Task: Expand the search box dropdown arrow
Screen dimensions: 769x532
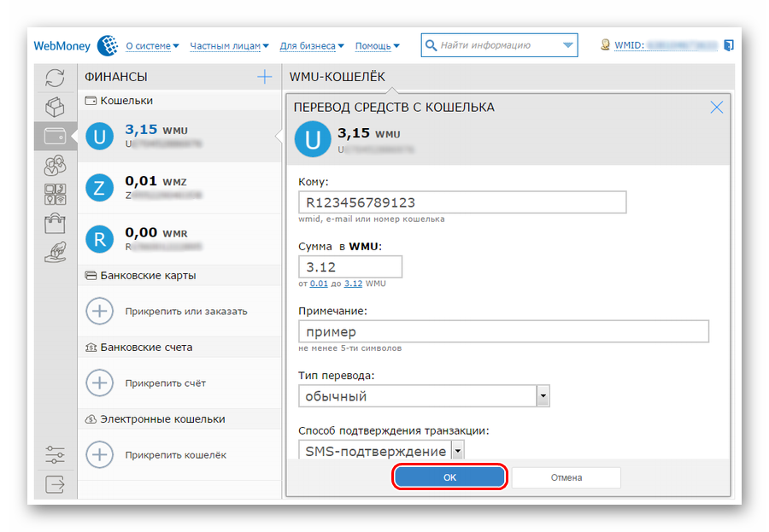Action: [567, 45]
